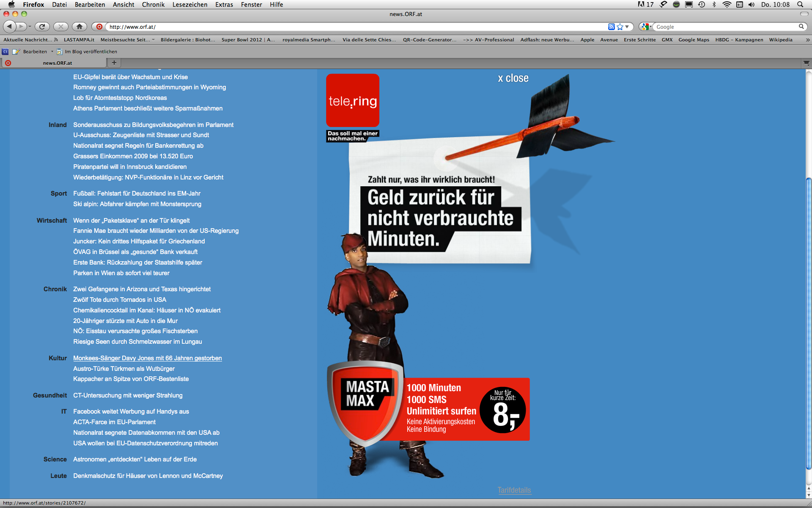Open a new tab with the plus button
This screenshot has height=508, width=812.
pos(114,63)
